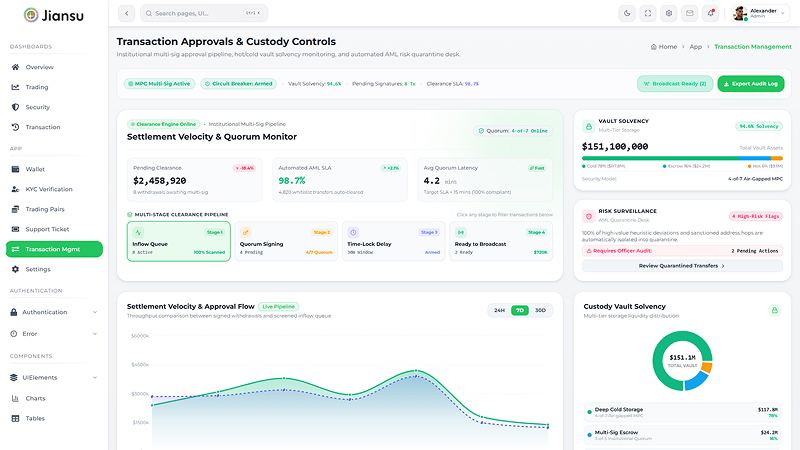The width and height of the screenshot is (800, 450).
Task: Select Quorum Signing stage card
Action: pos(286,241)
